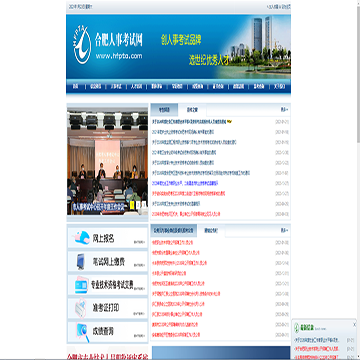Switch to the second tab of upper news panel
Screen dimensions: 360x360
pyautogui.click(x=192, y=110)
